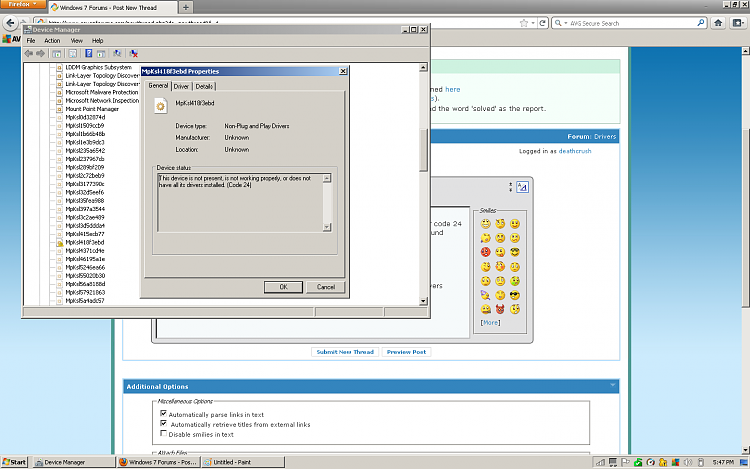This screenshot has height=469, width=750.
Task: Click the Uninstall device toolbar icon with red X
Action: [133, 54]
